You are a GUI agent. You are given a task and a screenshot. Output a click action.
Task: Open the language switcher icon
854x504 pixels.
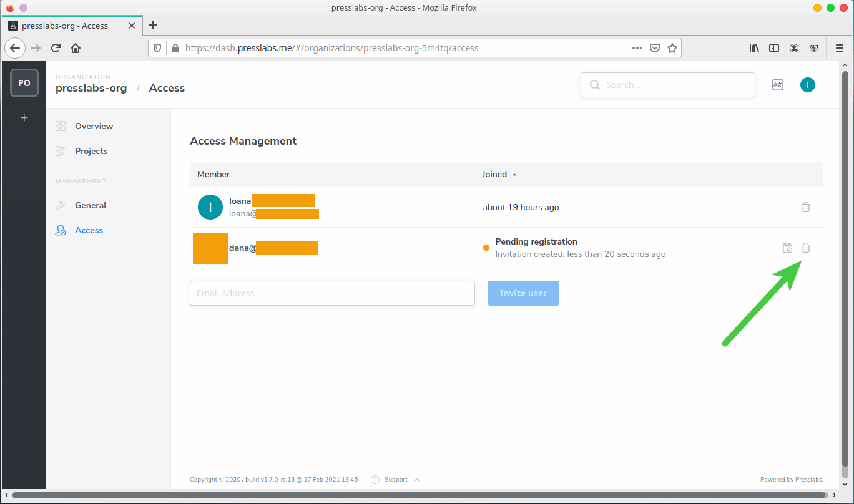click(x=778, y=85)
